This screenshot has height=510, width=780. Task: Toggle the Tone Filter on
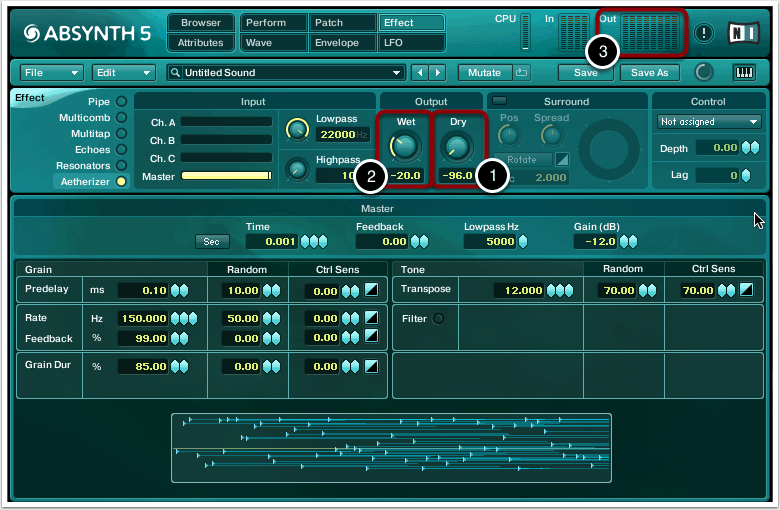437,318
